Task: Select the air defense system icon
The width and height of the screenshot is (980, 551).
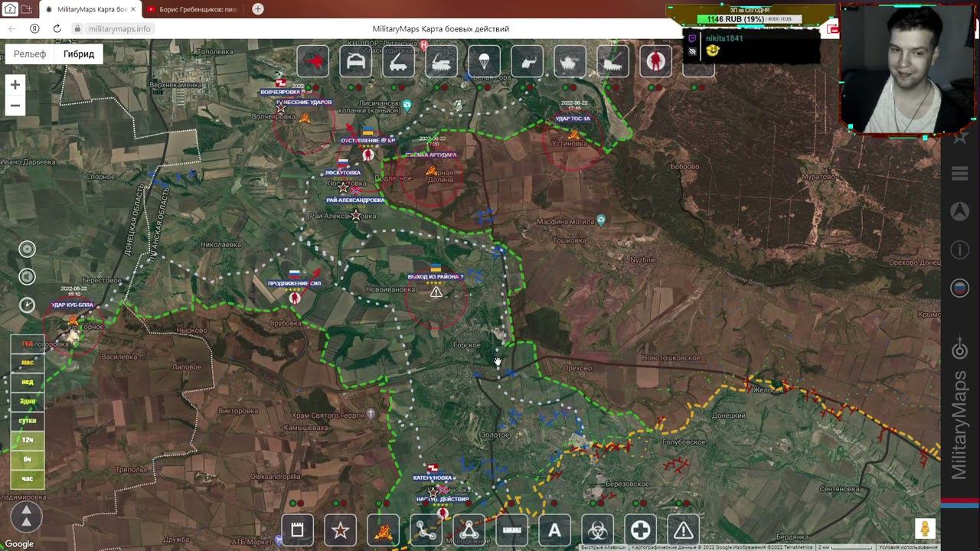Action: point(442,61)
